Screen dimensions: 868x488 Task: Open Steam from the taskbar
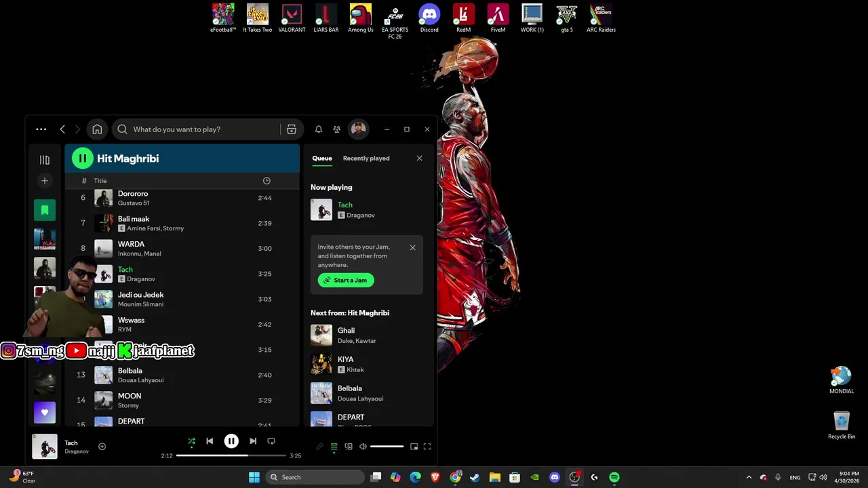coord(475,477)
